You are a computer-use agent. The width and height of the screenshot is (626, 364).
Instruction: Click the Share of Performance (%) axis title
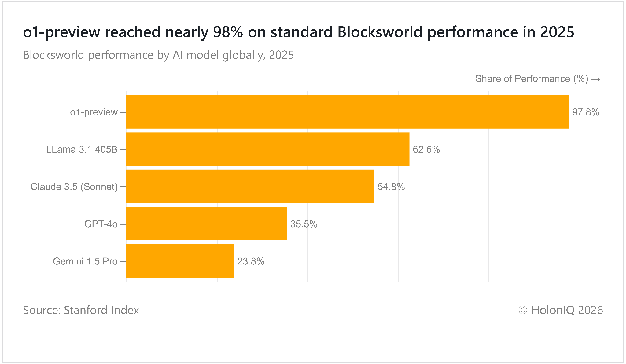pos(538,79)
